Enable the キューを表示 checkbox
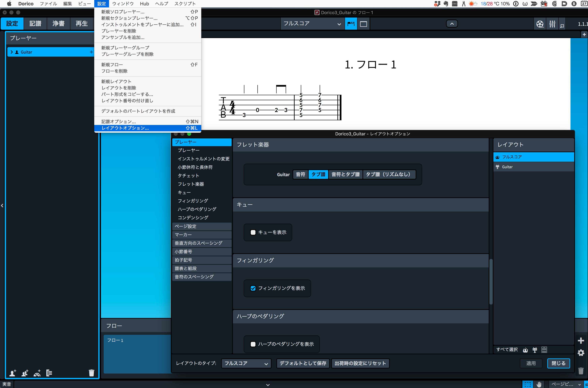 pyautogui.click(x=253, y=232)
